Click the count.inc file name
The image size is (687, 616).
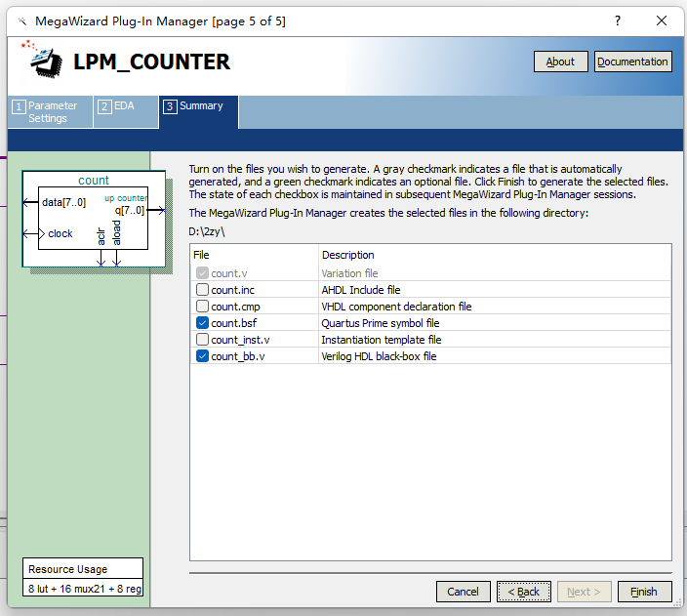tap(232, 290)
